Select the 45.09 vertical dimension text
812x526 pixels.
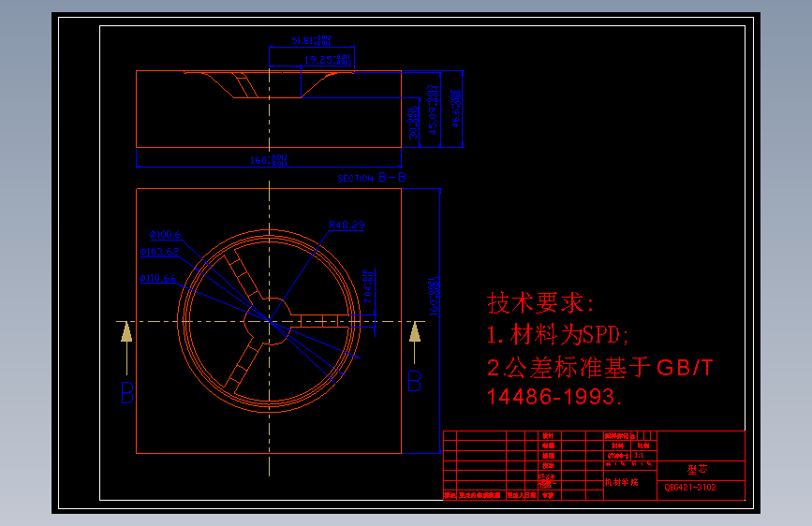(x=433, y=110)
